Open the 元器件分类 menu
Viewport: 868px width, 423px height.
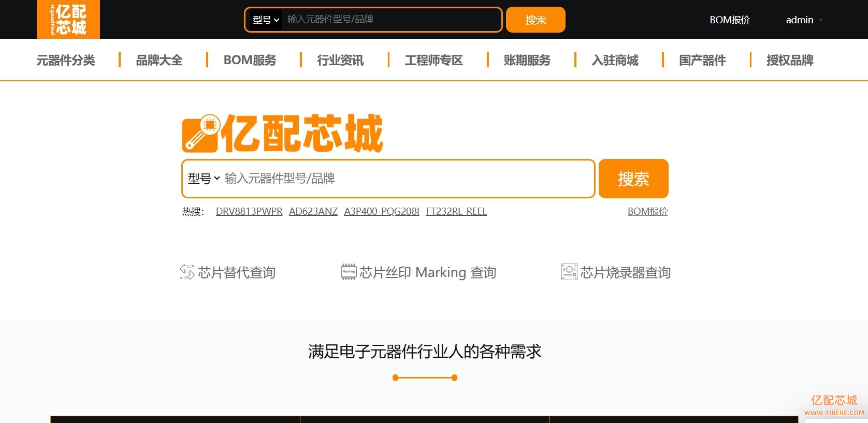coord(66,61)
